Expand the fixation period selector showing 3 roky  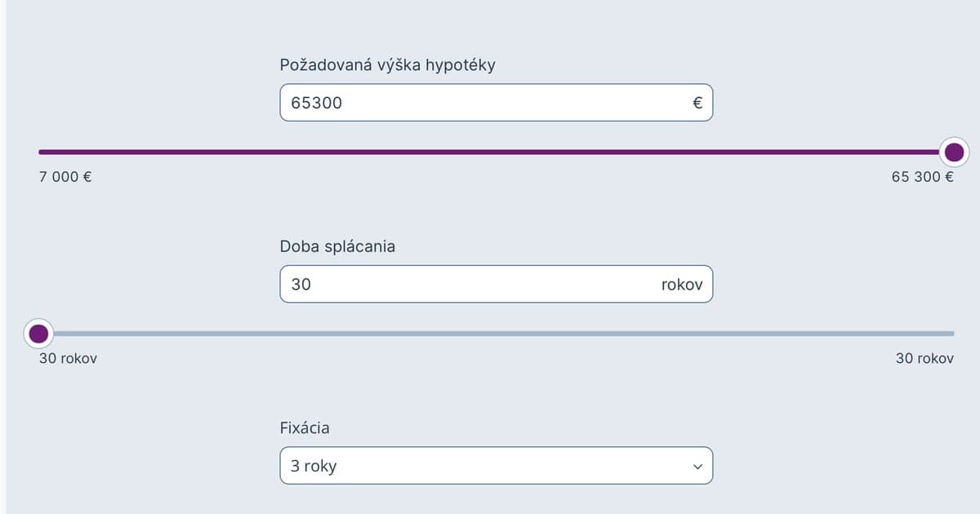click(x=494, y=465)
